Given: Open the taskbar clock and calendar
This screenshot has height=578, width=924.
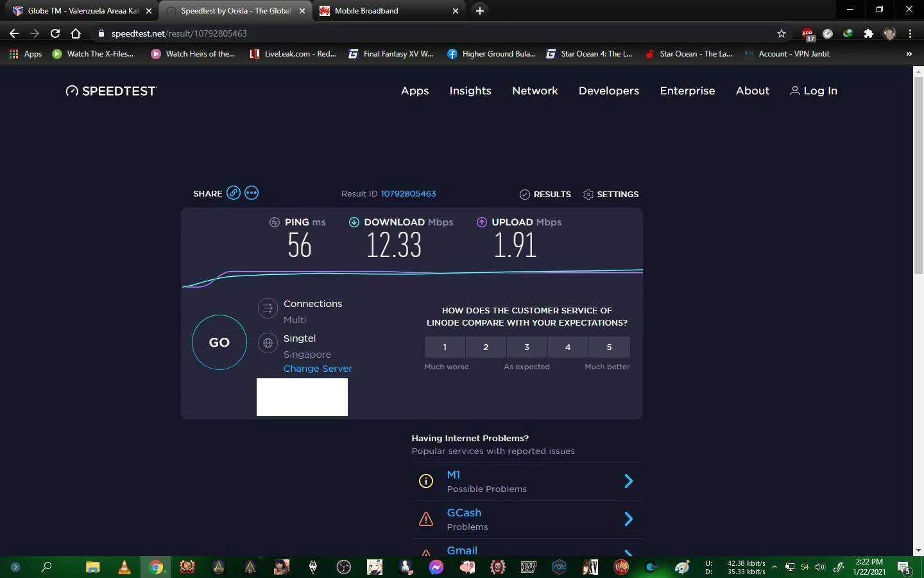Looking at the screenshot, I should tap(869, 567).
